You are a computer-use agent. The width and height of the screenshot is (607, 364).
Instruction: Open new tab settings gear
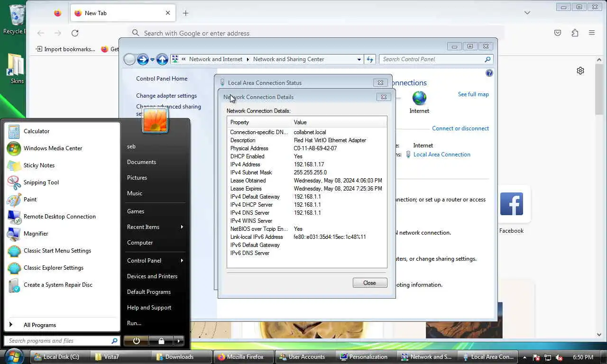(x=580, y=71)
